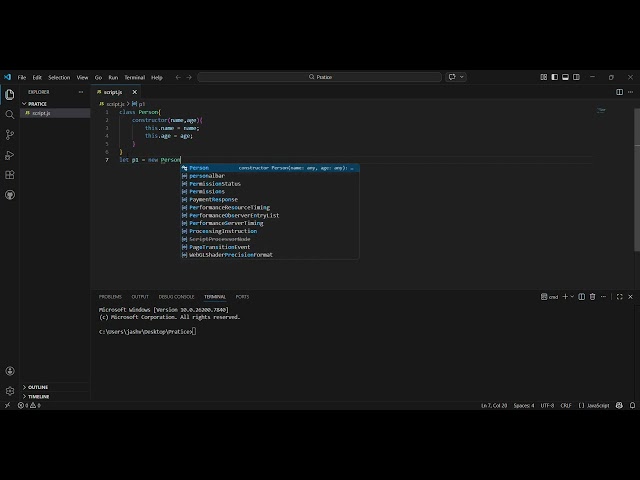Open editor More Actions ellipsis
Viewport: 640px width, 480px height.
coord(631,92)
